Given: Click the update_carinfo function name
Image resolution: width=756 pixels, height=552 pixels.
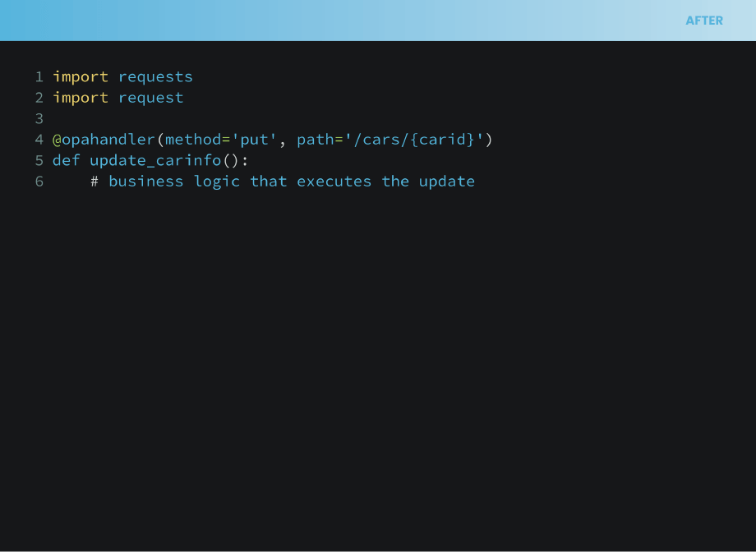Looking at the screenshot, I should pyautogui.click(x=155, y=160).
